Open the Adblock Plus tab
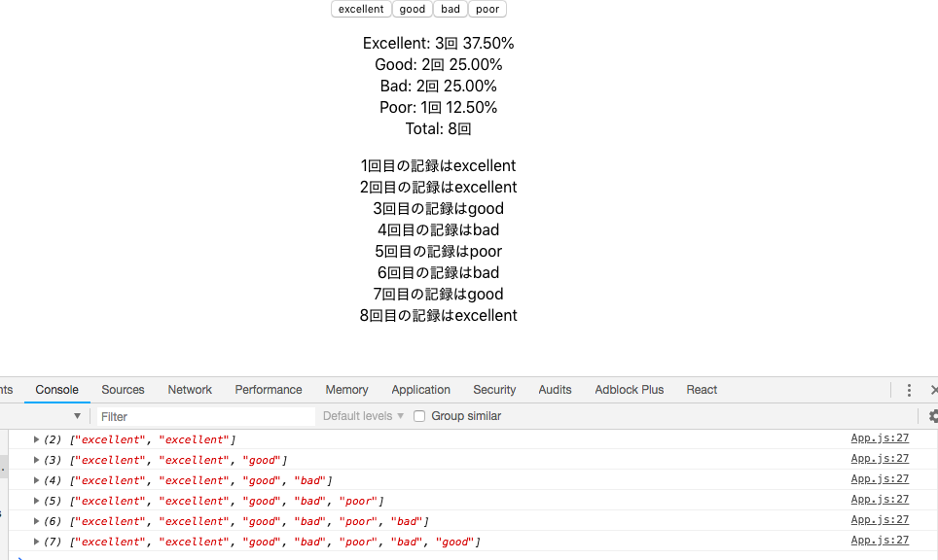 click(x=630, y=390)
